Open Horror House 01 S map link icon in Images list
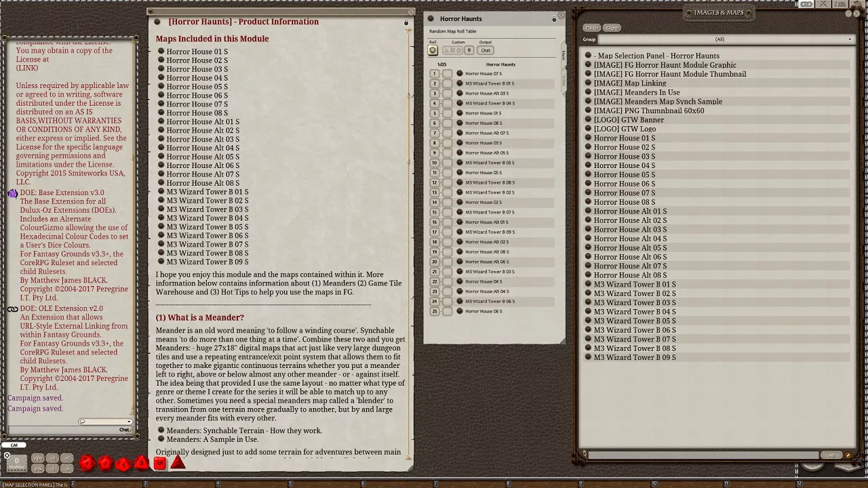This screenshot has height=488, width=868. [588, 138]
